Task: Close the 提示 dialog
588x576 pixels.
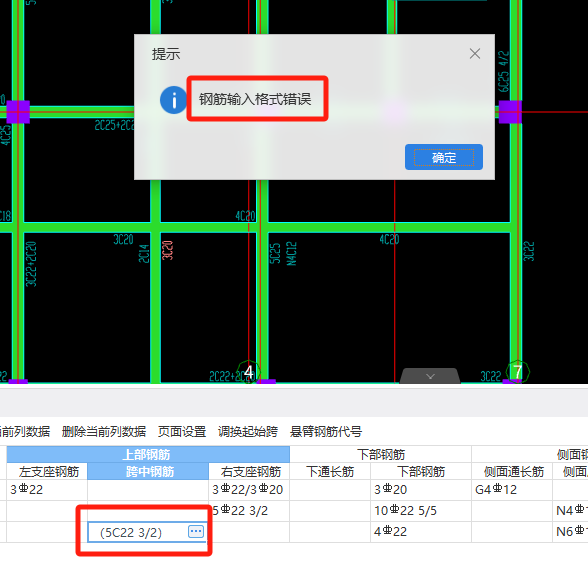Action: click(475, 54)
